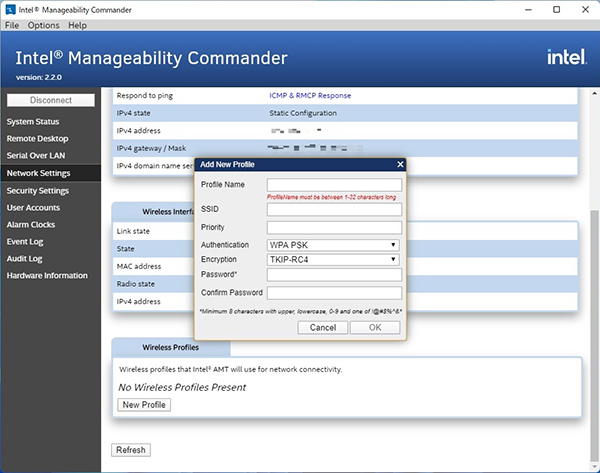The height and width of the screenshot is (473, 600).
Task: Select Serial Over LAN in sidebar
Action: 36,156
